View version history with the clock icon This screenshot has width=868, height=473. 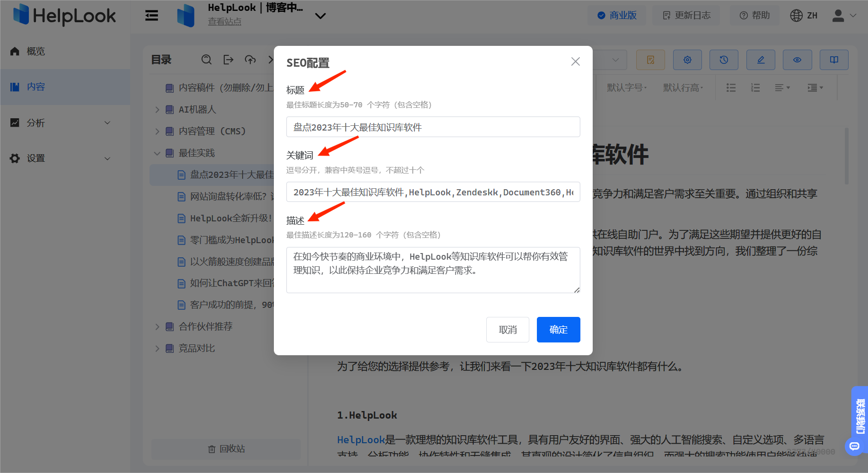point(724,60)
